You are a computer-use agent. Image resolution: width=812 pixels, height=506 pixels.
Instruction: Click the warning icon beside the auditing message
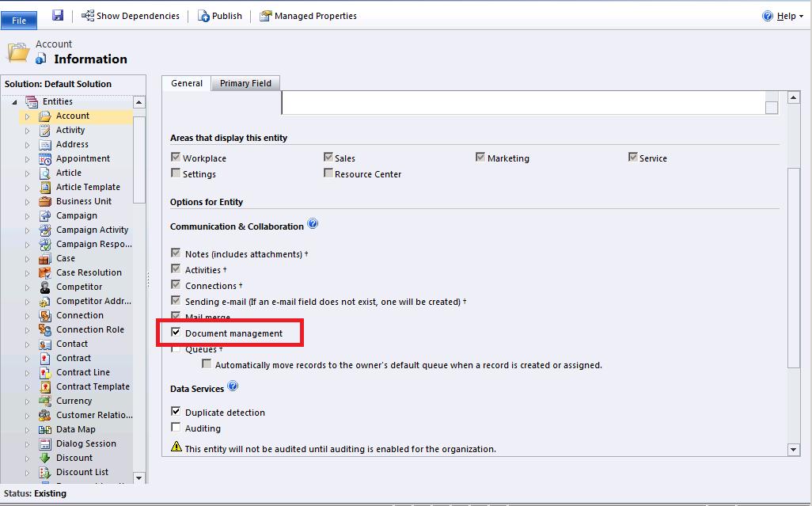pos(175,447)
